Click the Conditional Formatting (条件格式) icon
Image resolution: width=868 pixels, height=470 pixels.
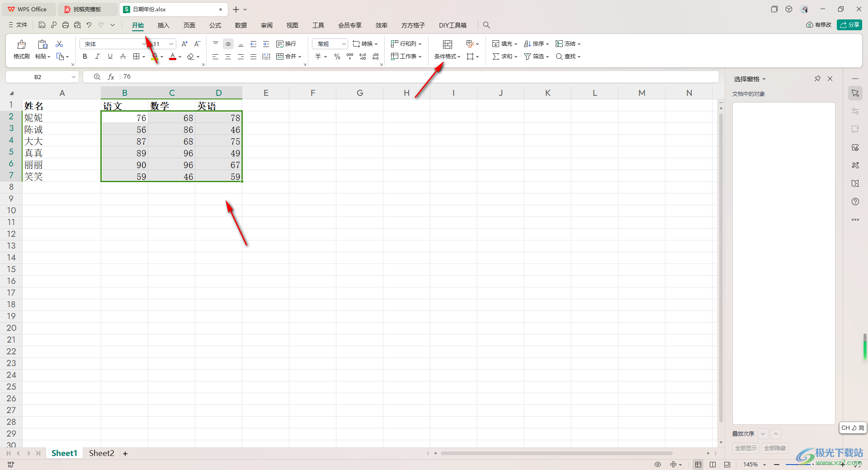coord(448,44)
